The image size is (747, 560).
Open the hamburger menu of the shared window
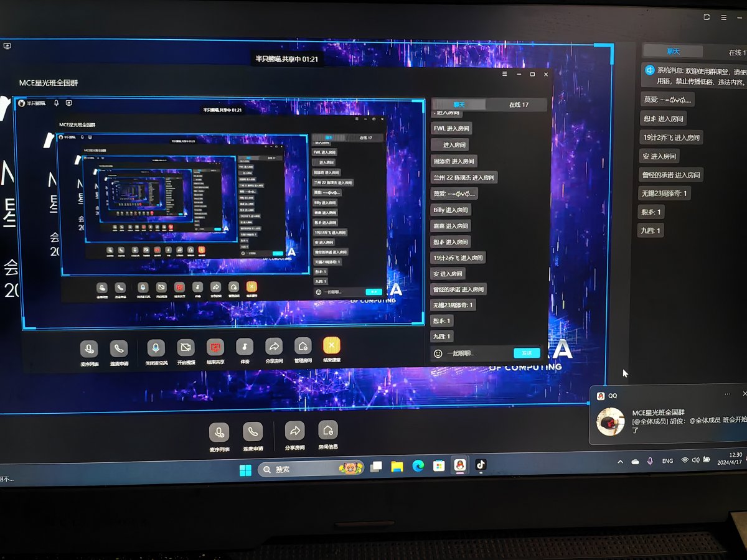point(505,74)
